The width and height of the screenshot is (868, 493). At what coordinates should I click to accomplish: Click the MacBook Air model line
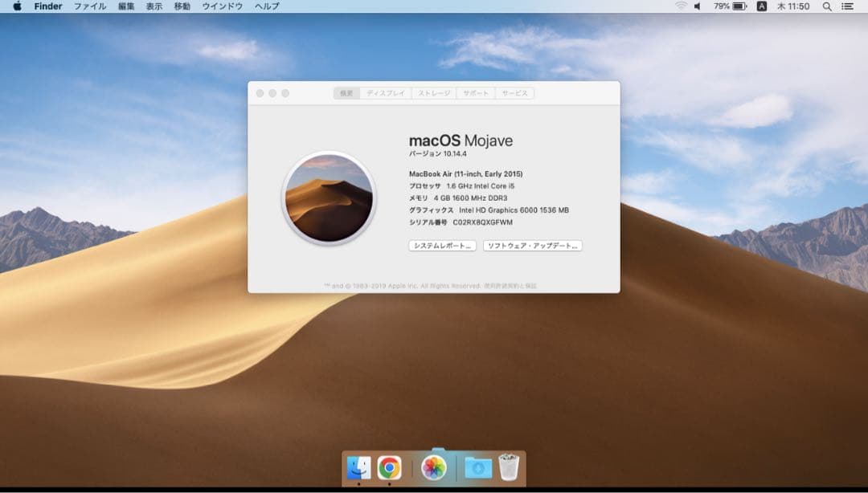click(x=465, y=173)
